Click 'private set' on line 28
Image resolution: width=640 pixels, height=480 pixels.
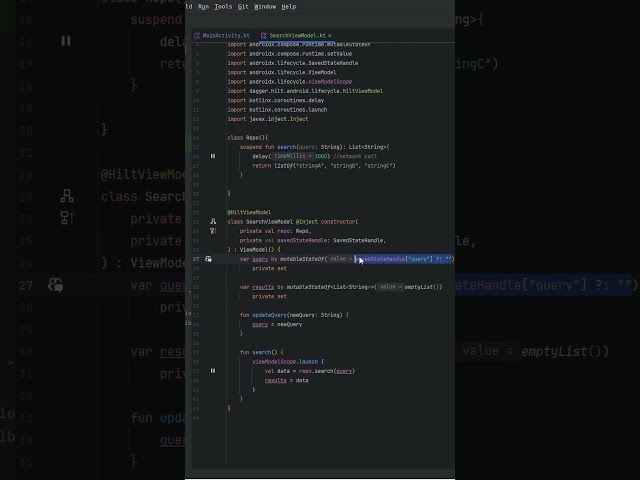[269, 269]
